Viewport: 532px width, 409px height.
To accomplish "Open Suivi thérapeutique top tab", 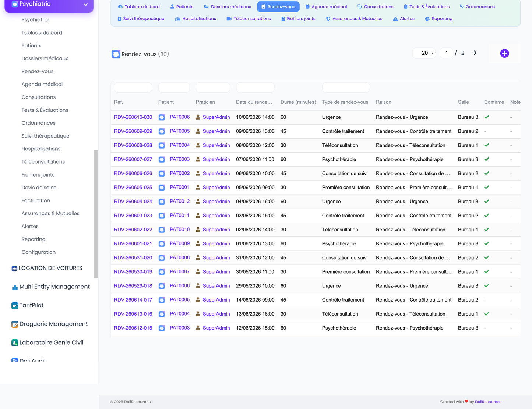I will coord(141,19).
